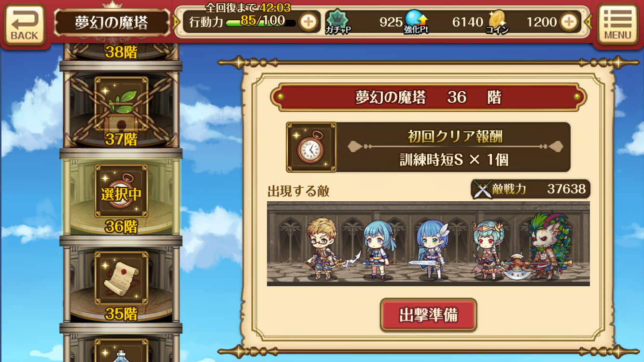The image size is (644, 362).
Task: Select the 38階 floor at the tower top
Action: tap(121, 52)
